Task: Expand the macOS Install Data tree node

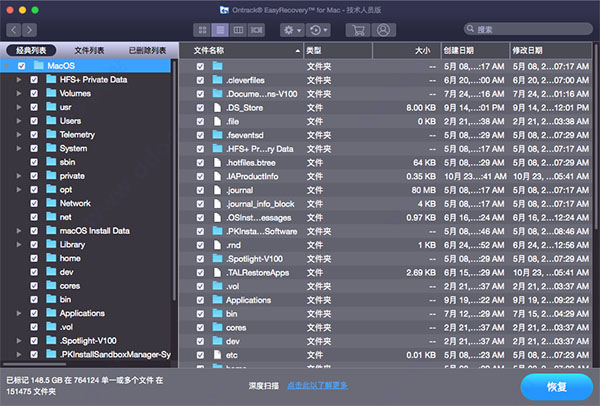Action: click(18, 231)
